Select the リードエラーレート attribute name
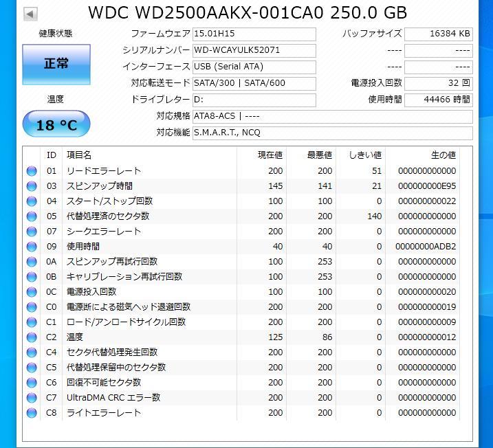The height and width of the screenshot is (448, 493). click(104, 171)
